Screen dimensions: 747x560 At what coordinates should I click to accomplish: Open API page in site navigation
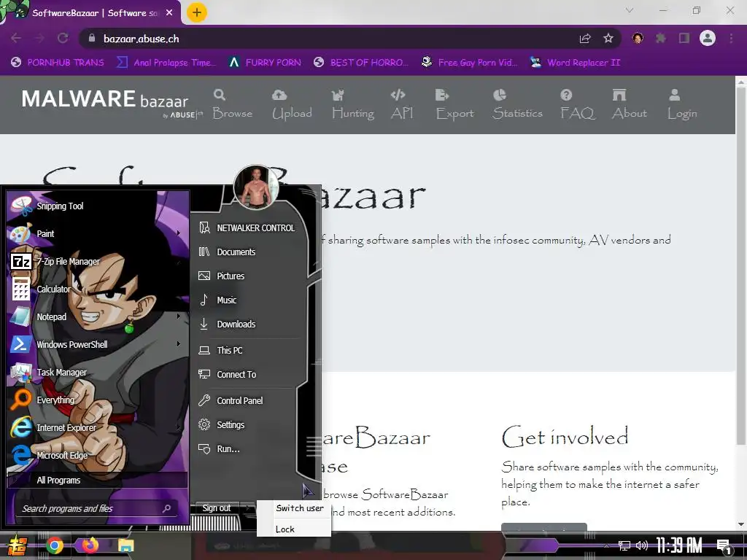click(402, 104)
